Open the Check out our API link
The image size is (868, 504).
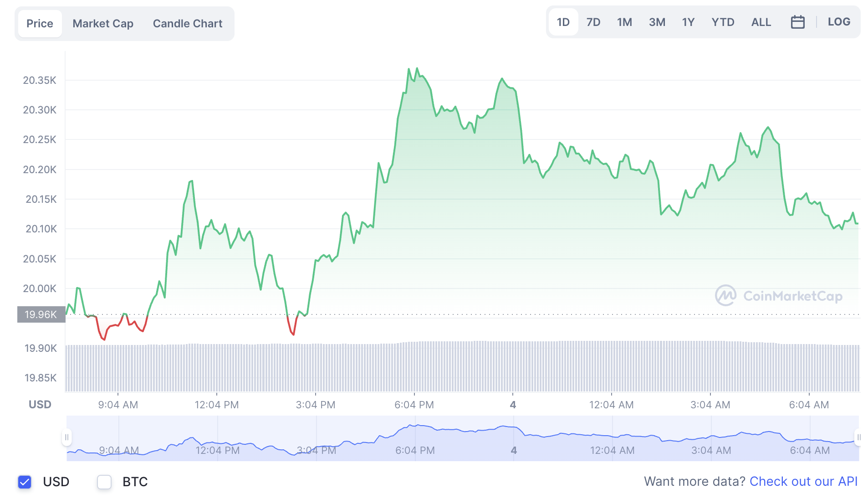803,481
